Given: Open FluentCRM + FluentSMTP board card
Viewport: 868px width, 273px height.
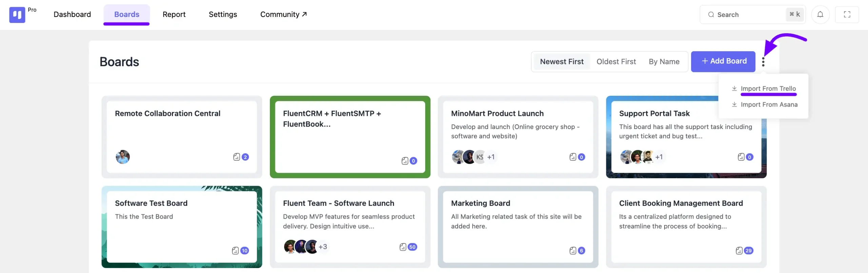Looking at the screenshot, I should [350, 137].
